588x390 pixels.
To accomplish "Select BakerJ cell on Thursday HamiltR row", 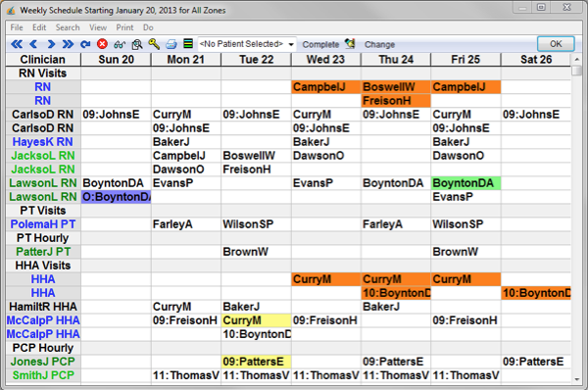I will (x=396, y=307).
